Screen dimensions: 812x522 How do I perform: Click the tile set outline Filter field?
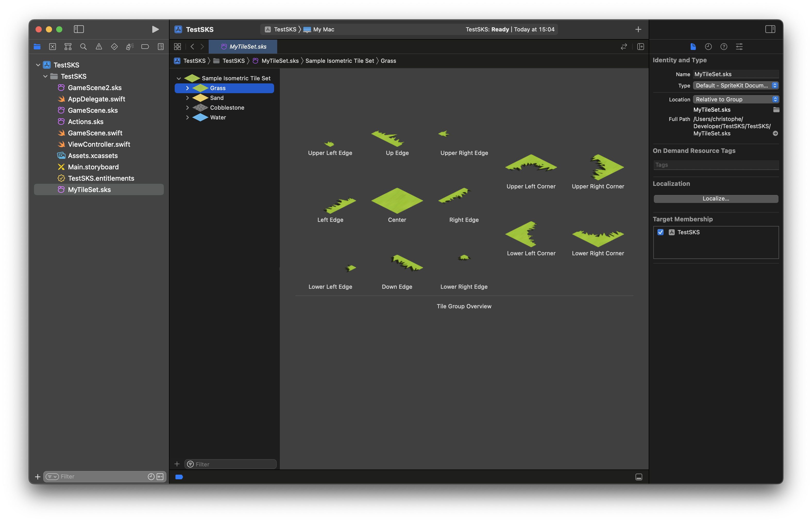(x=230, y=464)
